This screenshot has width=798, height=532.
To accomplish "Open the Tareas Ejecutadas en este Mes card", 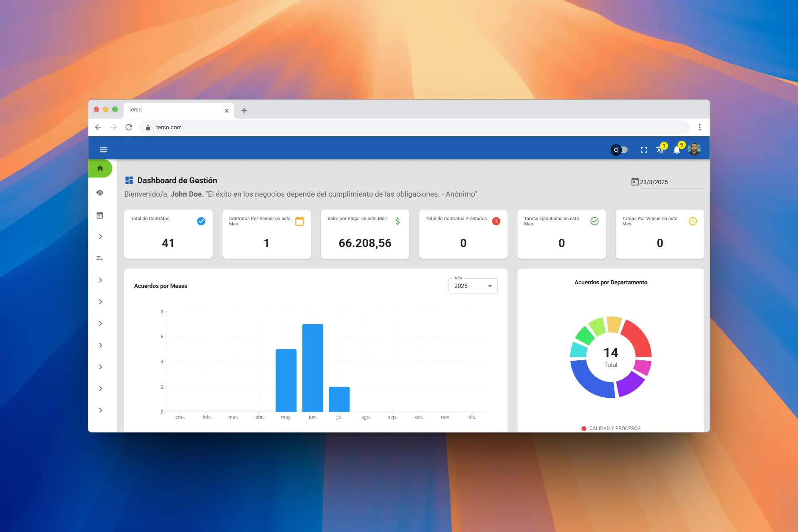I will coord(562,234).
